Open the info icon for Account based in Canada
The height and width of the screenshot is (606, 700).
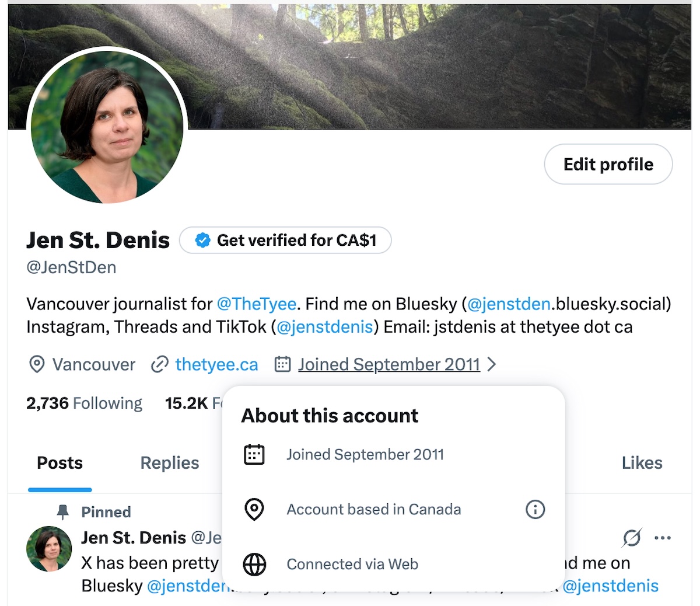pyautogui.click(x=535, y=509)
